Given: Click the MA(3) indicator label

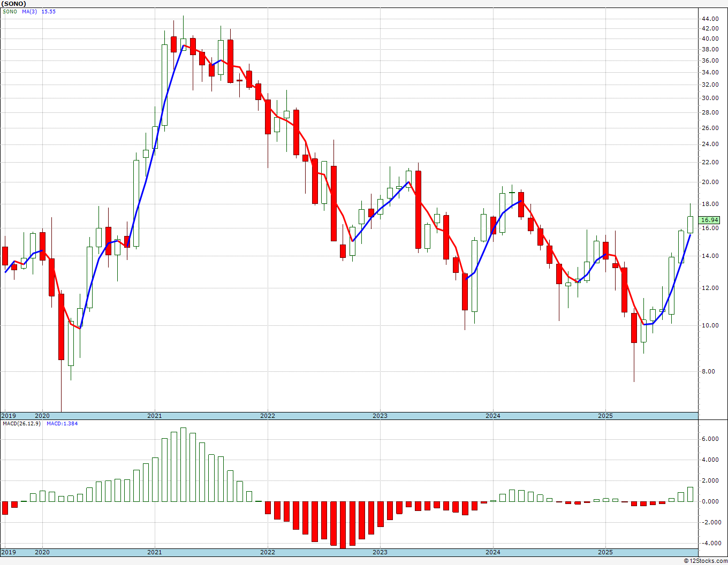Looking at the screenshot, I should [x=31, y=12].
